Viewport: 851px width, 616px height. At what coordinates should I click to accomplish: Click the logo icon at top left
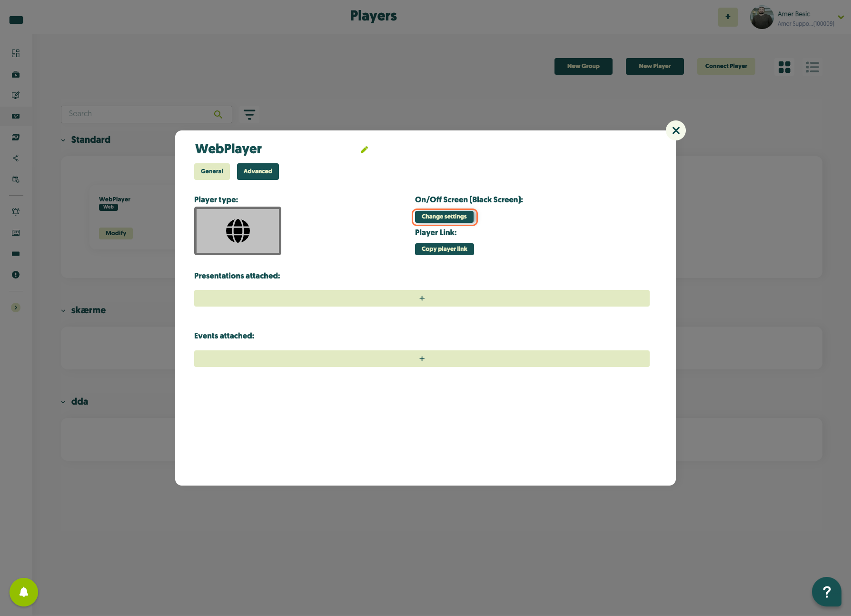16,20
